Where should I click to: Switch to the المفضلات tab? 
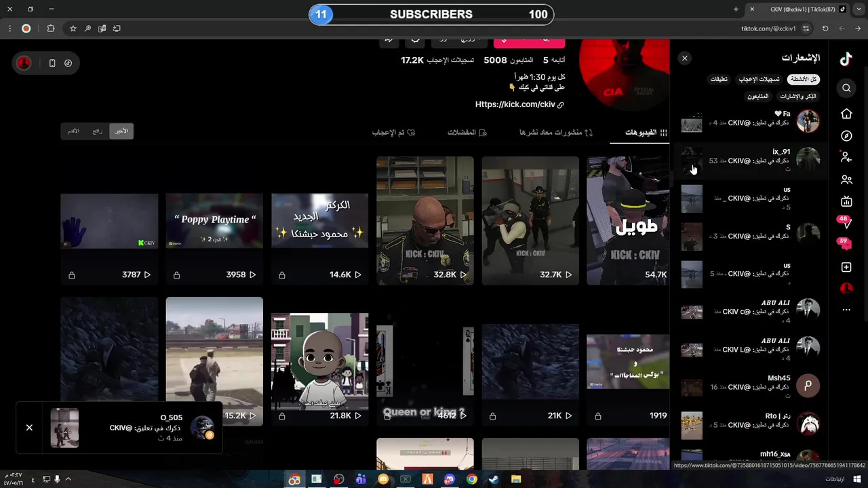coord(467,132)
